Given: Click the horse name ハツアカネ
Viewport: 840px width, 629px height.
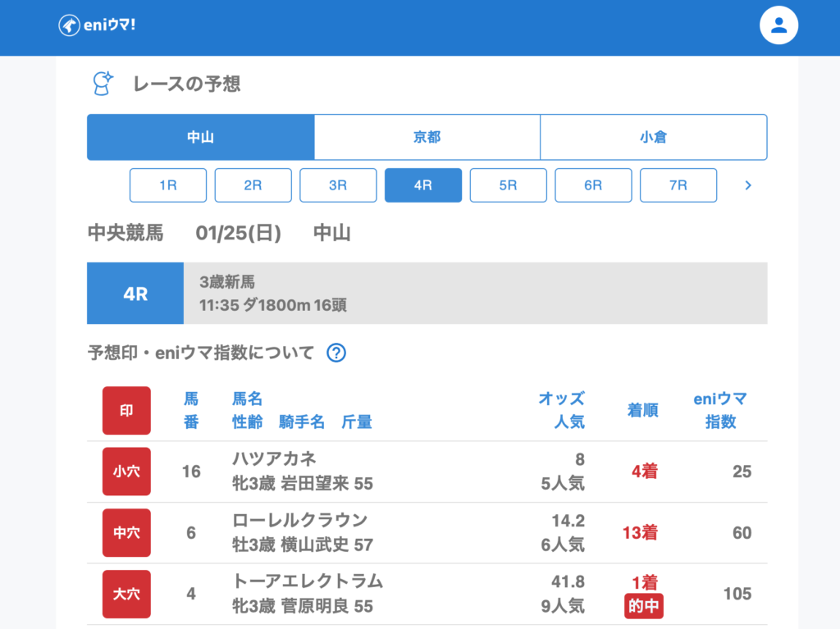Looking at the screenshot, I should (x=274, y=458).
